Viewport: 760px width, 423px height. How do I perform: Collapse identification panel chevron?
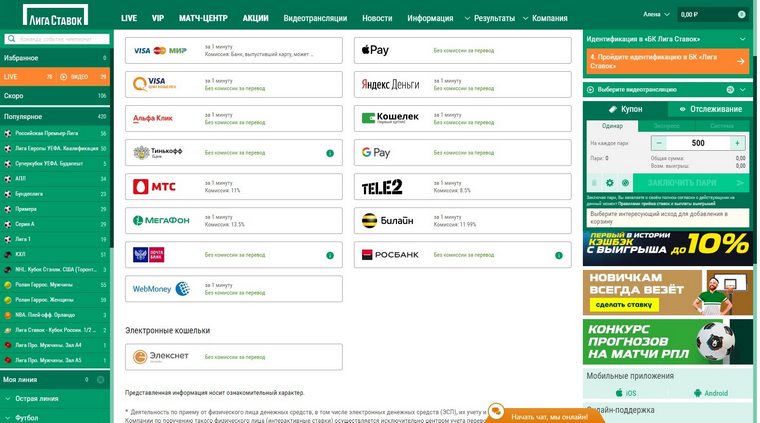[743, 39]
